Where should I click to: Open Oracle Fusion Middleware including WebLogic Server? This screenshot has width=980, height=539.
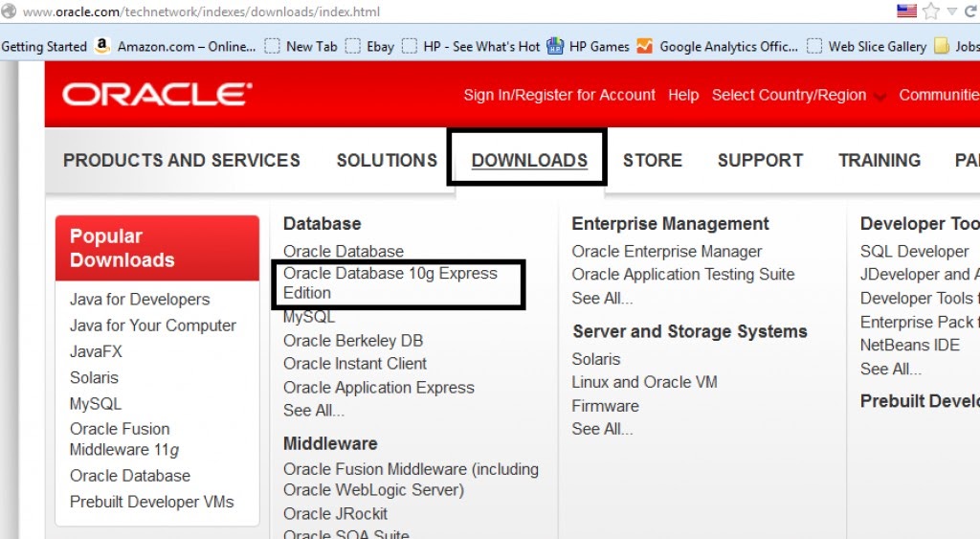coord(411,480)
